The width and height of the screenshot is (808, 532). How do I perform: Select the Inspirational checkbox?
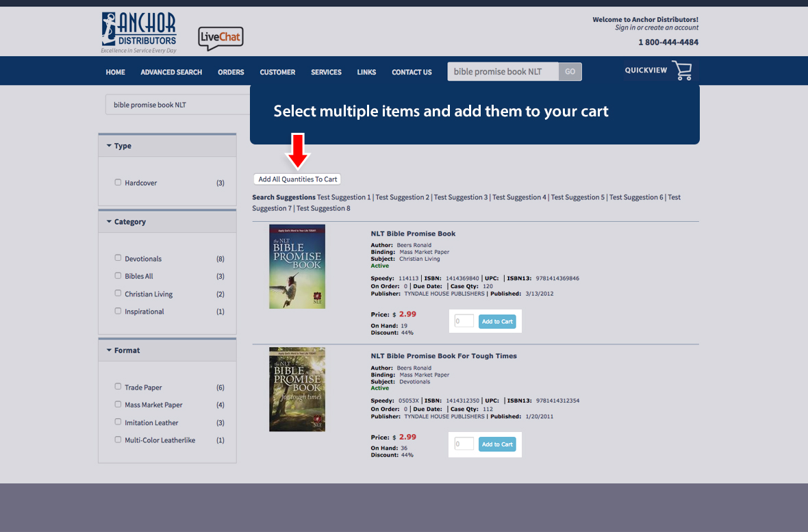[118, 311]
